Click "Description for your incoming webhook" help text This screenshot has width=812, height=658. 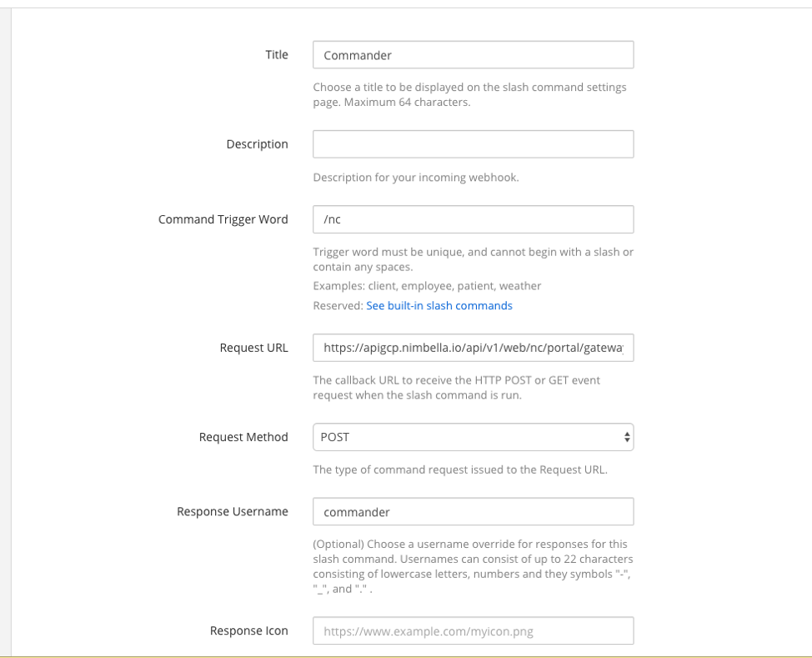click(415, 178)
